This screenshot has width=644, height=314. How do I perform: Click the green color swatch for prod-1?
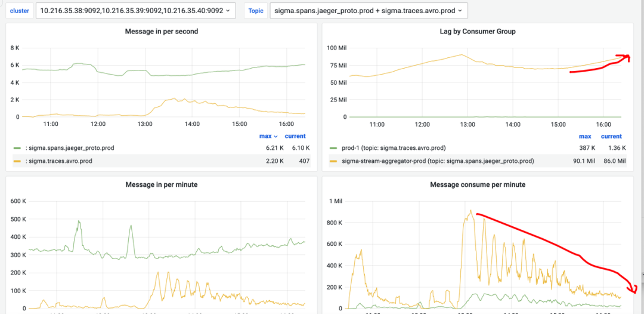333,148
